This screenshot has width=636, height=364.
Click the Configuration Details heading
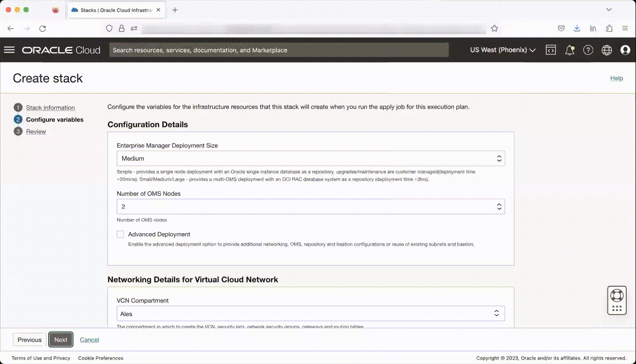coord(148,125)
